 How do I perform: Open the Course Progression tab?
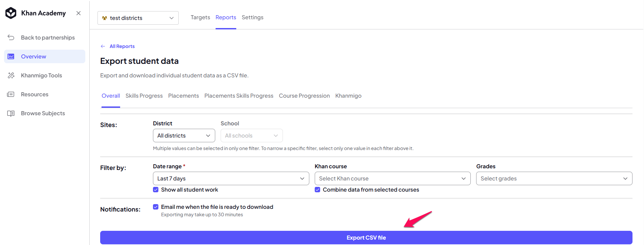[x=304, y=96]
